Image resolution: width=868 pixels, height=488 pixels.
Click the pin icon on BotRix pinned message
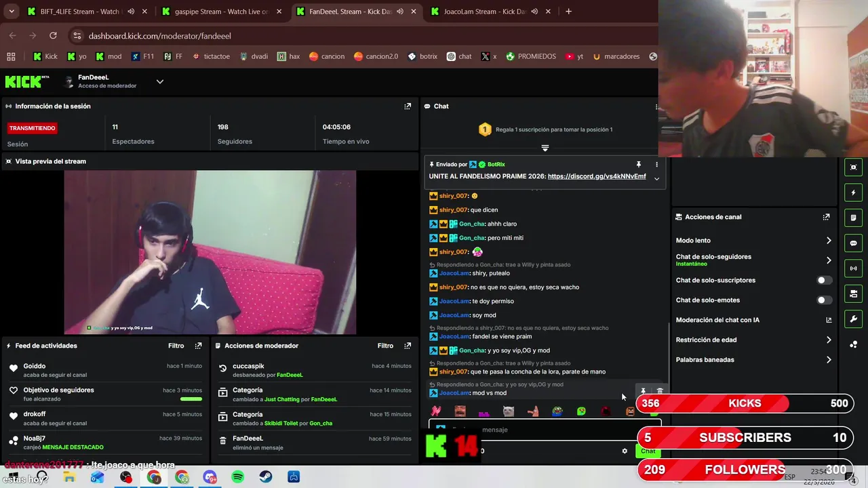(638, 164)
